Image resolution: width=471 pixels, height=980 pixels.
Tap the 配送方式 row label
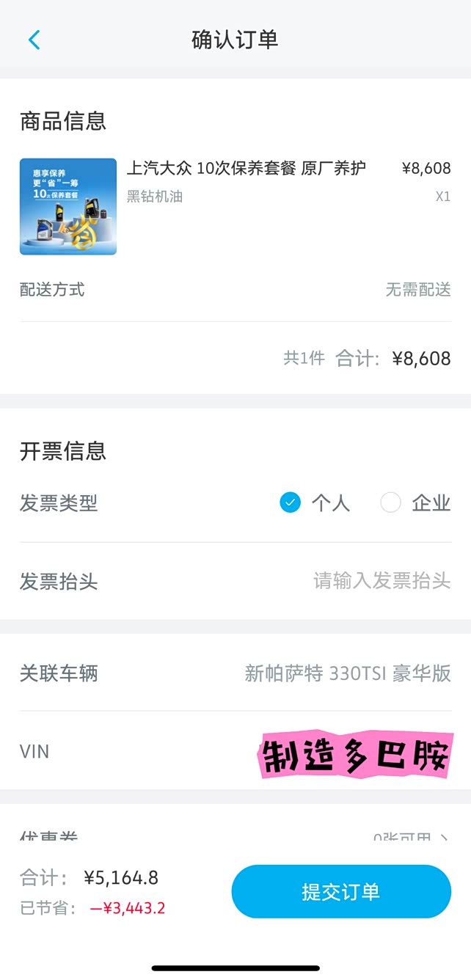tap(52, 290)
